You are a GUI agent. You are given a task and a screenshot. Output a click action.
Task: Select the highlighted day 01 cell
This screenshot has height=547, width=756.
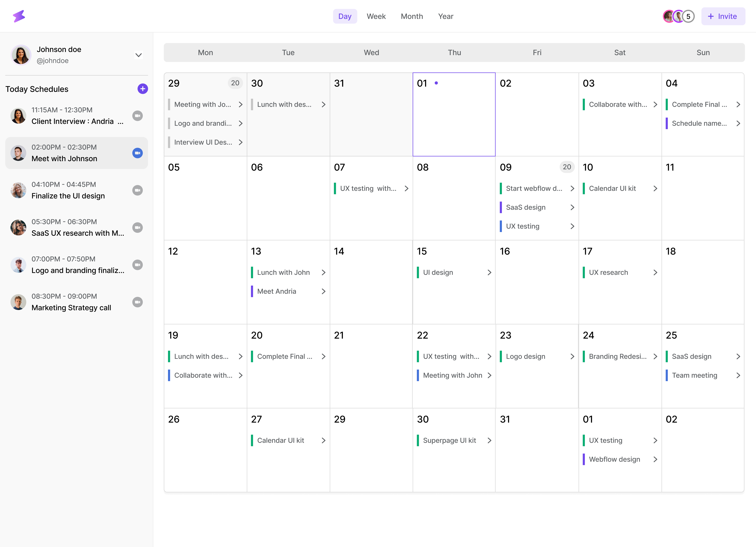pyautogui.click(x=454, y=114)
